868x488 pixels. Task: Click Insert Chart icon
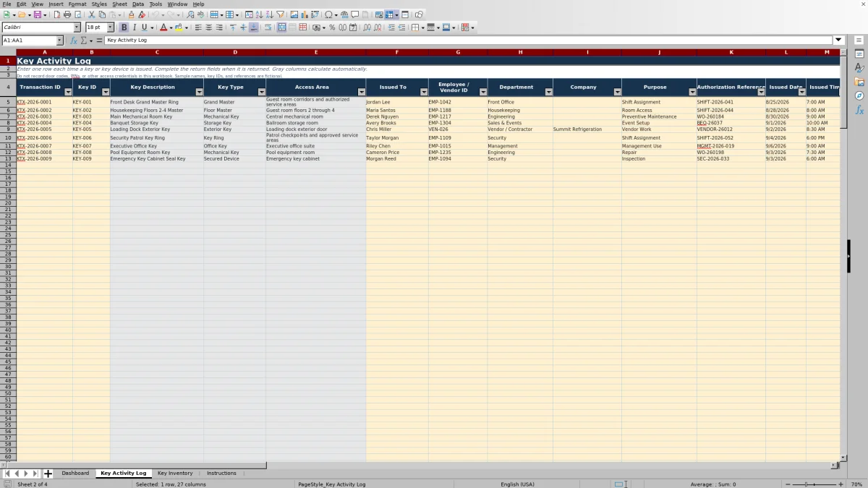click(x=305, y=14)
